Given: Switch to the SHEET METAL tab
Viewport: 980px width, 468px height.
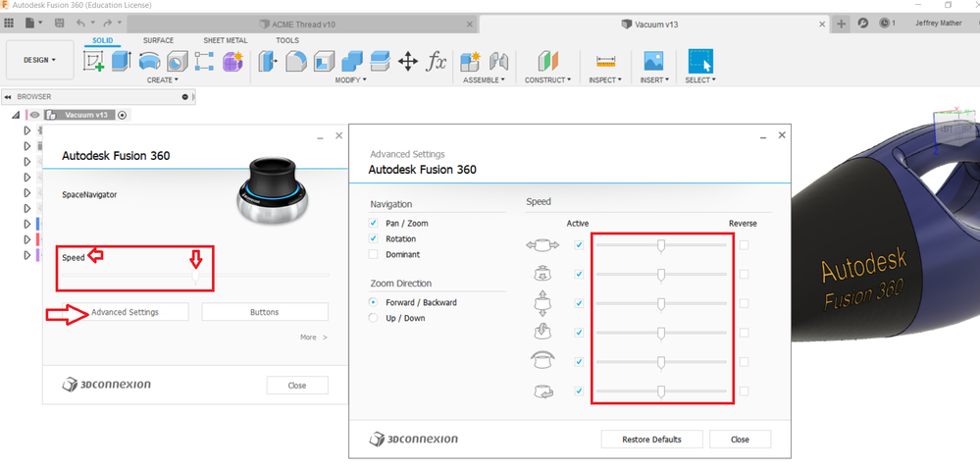Looking at the screenshot, I should click(x=225, y=40).
